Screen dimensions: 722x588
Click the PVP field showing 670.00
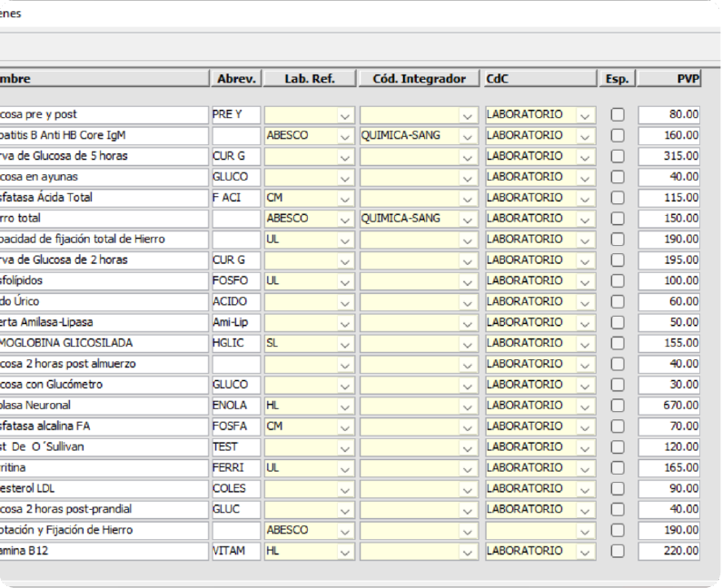[669, 406]
